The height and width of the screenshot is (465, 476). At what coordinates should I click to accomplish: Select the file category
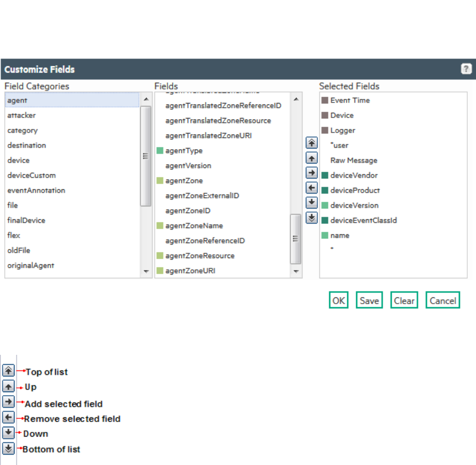[x=72, y=205]
